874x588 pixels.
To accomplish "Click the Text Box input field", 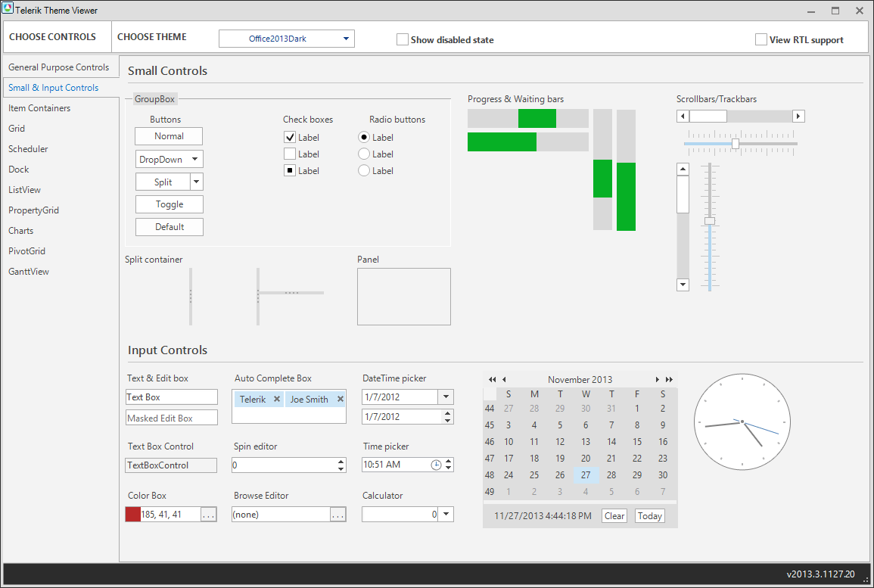I will (172, 397).
